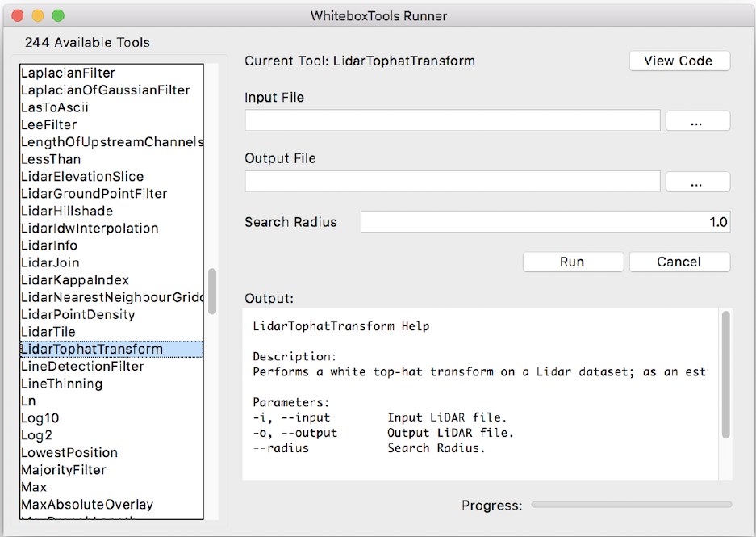The height and width of the screenshot is (537, 756).
Task: Choose LasToAscii from the list
Action: coord(111,107)
